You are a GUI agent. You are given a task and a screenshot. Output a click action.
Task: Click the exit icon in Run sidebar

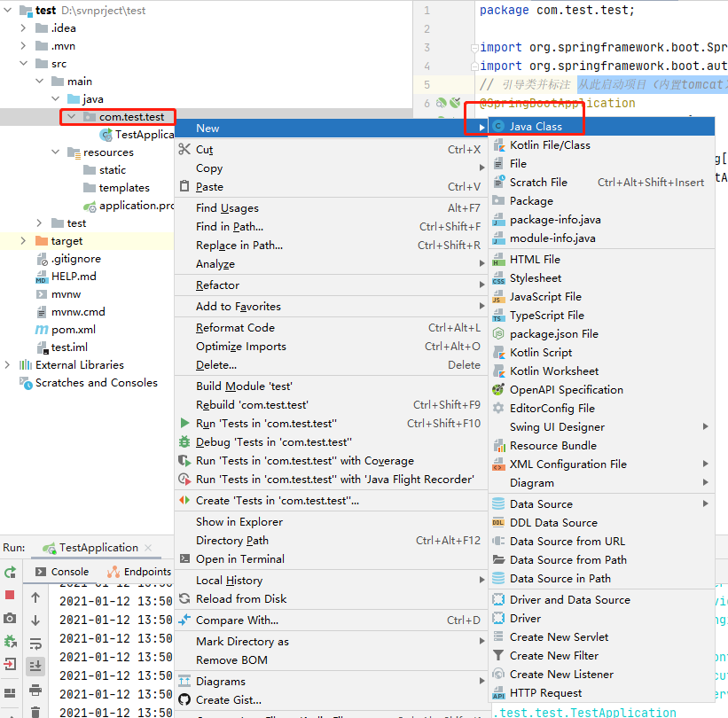(x=10, y=664)
